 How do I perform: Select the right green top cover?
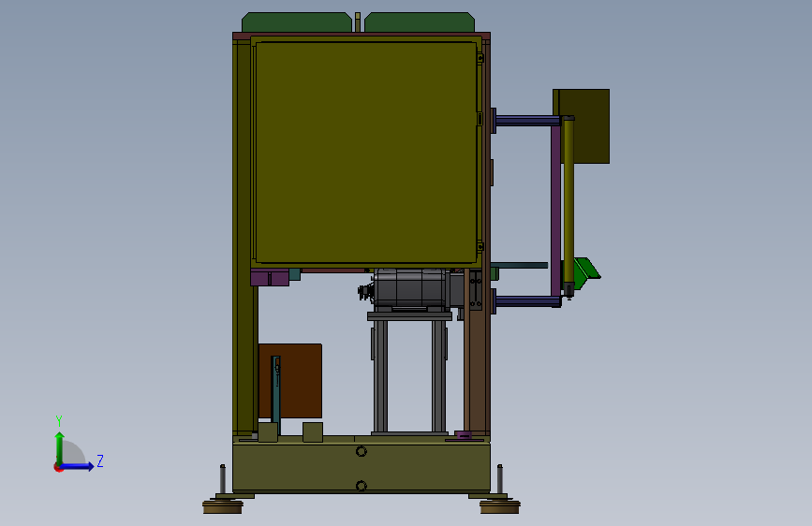[420, 22]
